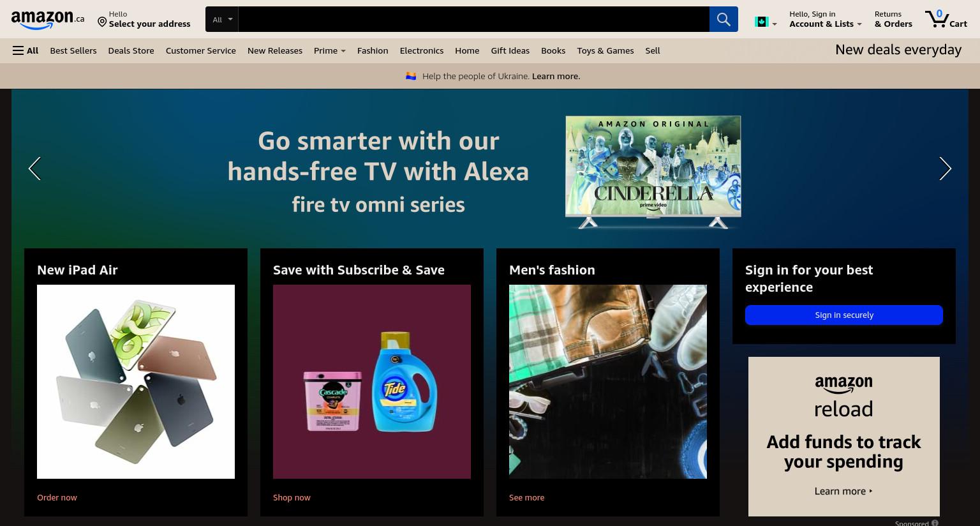Click the Ukraine flag icon

pyautogui.click(x=411, y=76)
